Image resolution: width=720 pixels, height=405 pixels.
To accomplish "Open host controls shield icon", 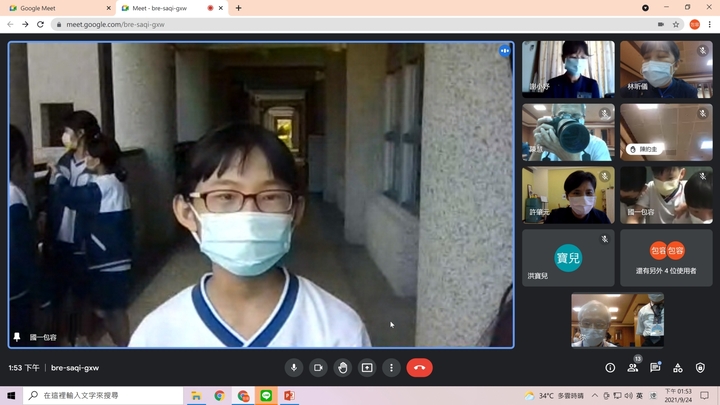I will 700,367.
